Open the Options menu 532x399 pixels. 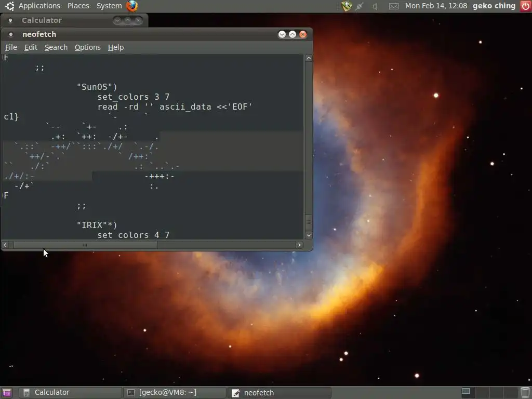tap(87, 47)
